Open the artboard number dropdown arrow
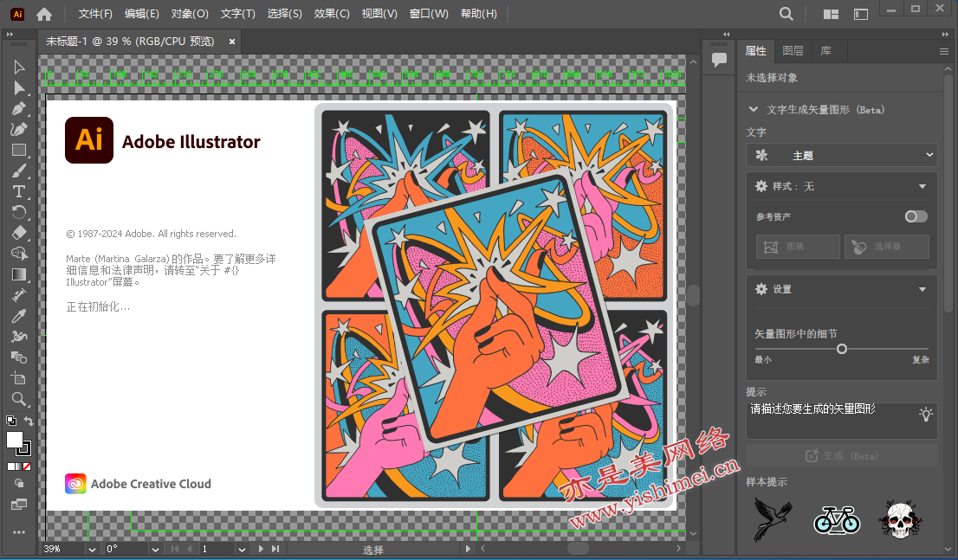958x560 pixels. (242, 549)
